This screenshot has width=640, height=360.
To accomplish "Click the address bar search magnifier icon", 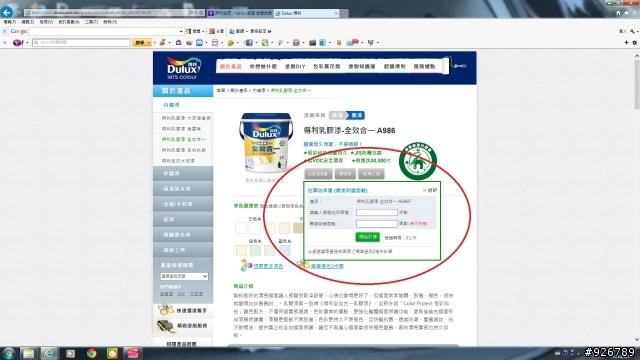I will (x=191, y=13).
